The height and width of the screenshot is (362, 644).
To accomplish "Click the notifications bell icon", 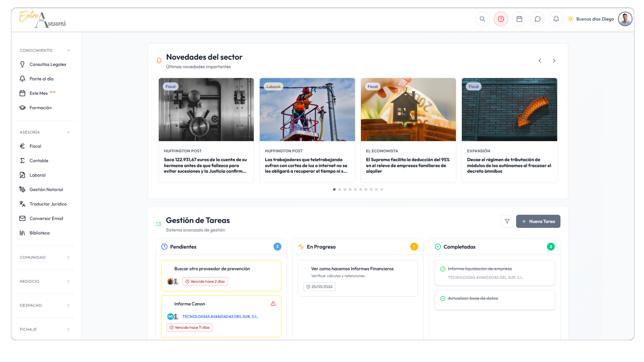I will point(556,19).
